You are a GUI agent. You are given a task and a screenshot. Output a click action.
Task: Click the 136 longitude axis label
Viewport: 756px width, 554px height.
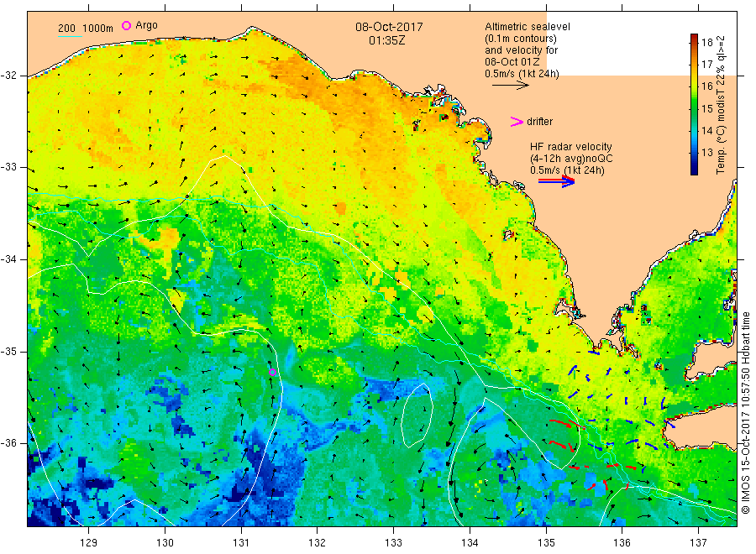[622, 543]
